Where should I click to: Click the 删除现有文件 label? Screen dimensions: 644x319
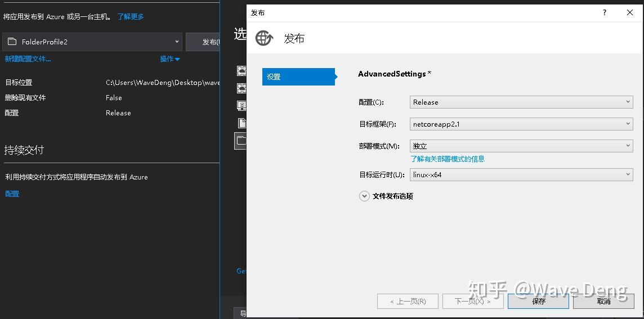[25, 98]
